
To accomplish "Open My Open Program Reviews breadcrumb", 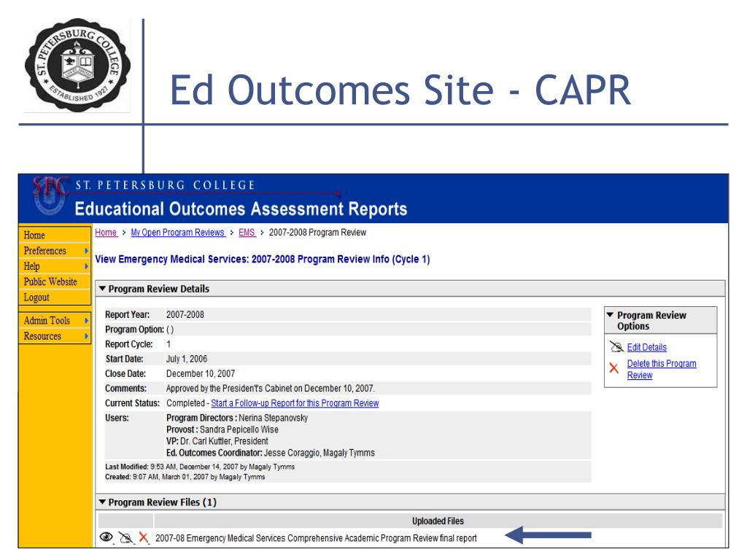I will pyautogui.click(x=178, y=233).
